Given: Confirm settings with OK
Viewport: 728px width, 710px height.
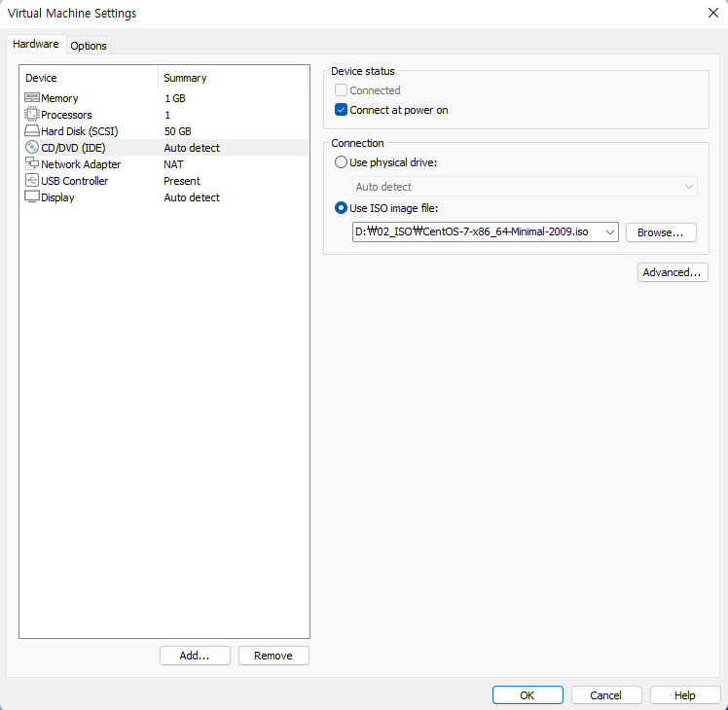Looking at the screenshot, I should (528, 695).
